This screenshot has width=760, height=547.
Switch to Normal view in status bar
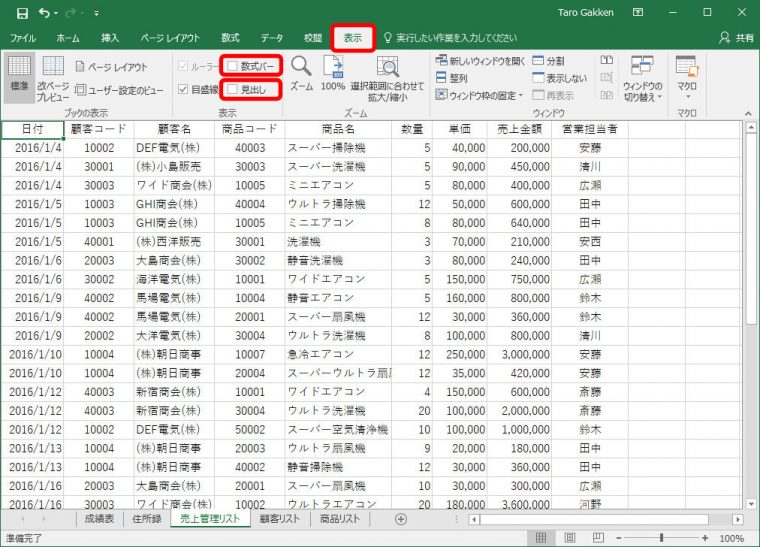click(541, 538)
